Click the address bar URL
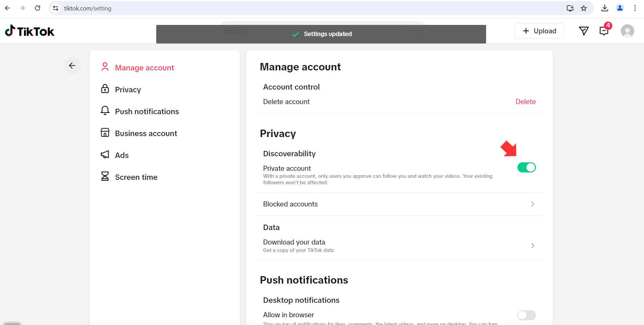The height and width of the screenshot is (325, 644). pyautogui.click(x=88, y=8)
